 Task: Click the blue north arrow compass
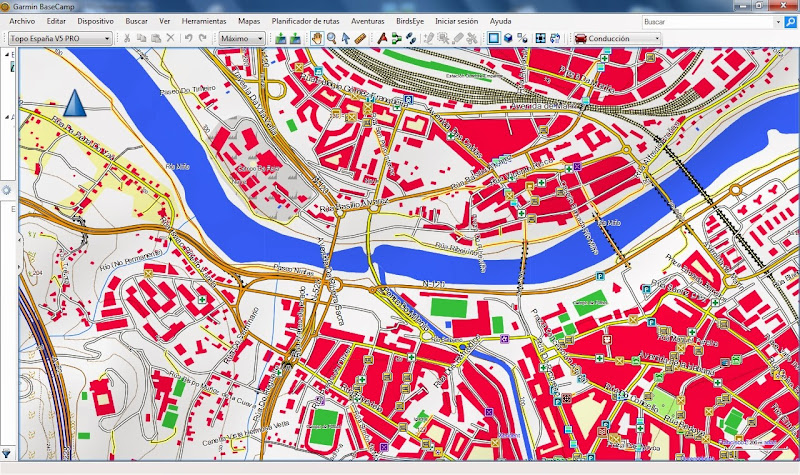75,103
